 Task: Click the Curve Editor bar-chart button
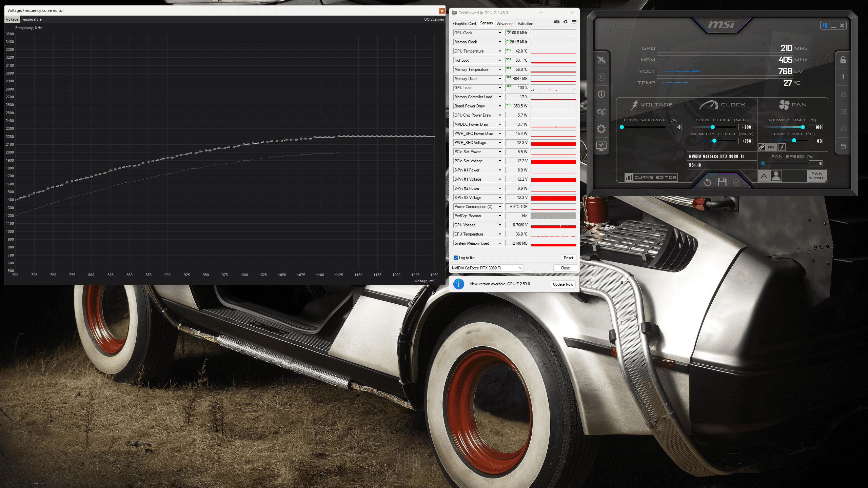tap(651, 177)
